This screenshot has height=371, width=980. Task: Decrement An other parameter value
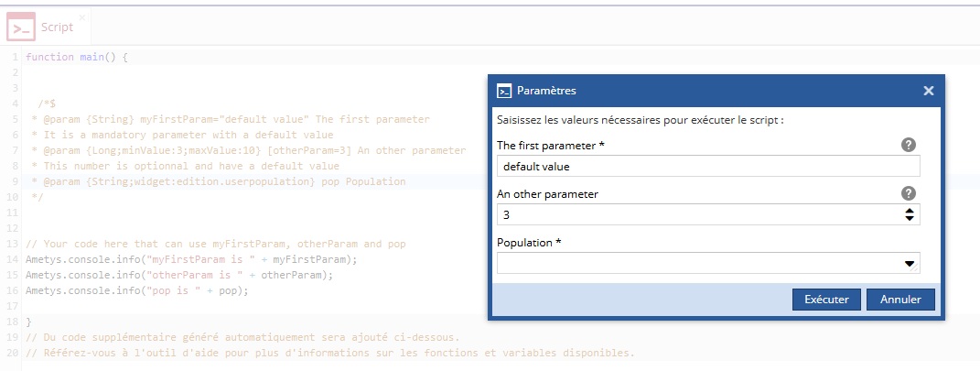coord(910,218)
